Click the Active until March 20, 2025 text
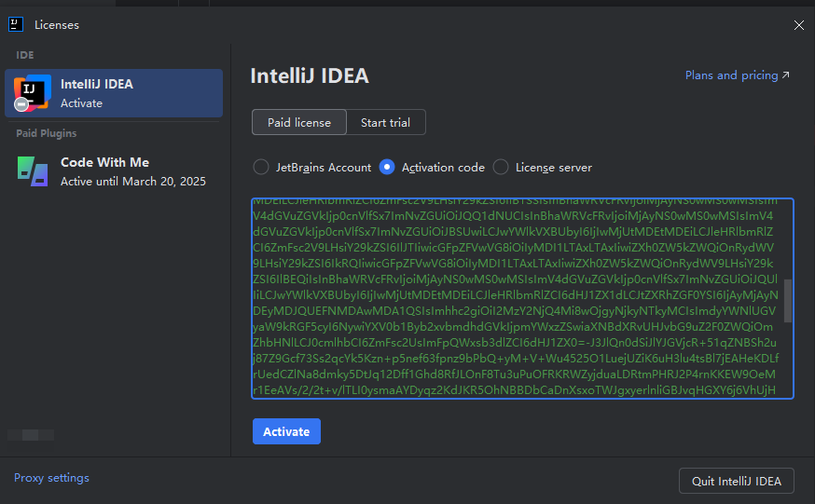This screenshot has width=815, height=504. point(132,182)
